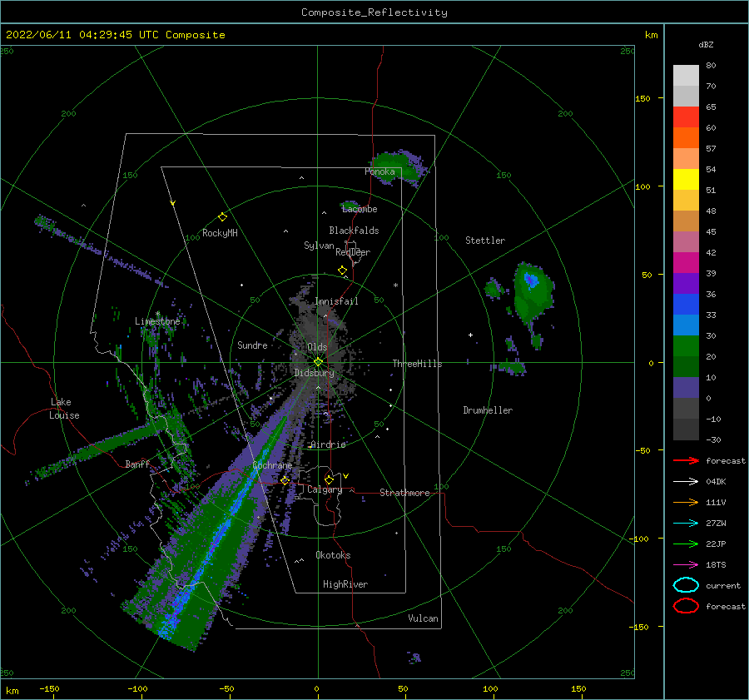Click the small green echo at Lacombe

(x=350, y=206)
